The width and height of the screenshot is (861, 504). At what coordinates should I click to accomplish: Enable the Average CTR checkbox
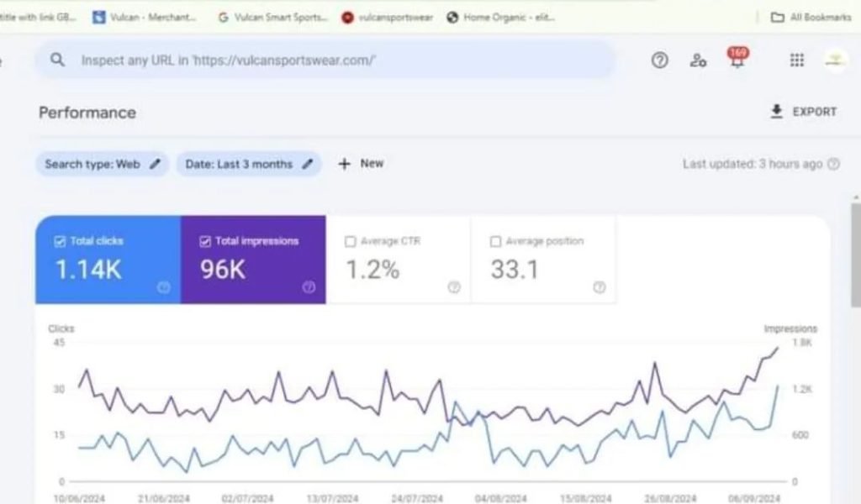click(x=350, y=242)
